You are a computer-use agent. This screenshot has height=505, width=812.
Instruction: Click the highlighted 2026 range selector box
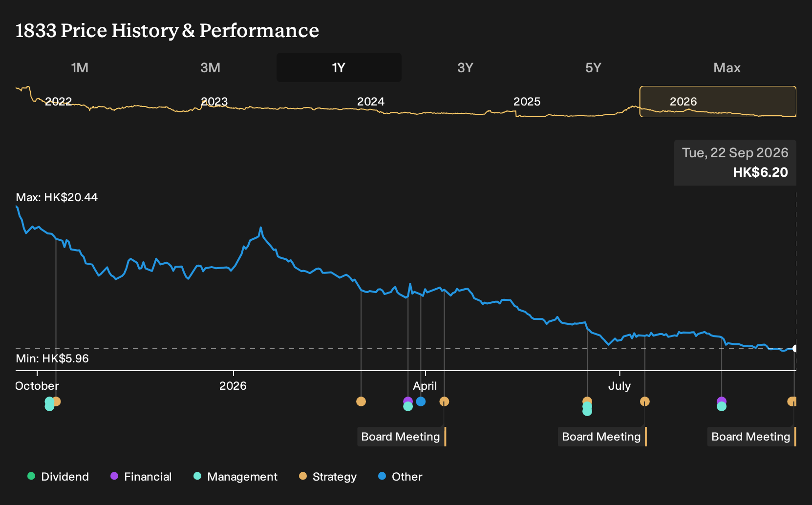point(718,102)
